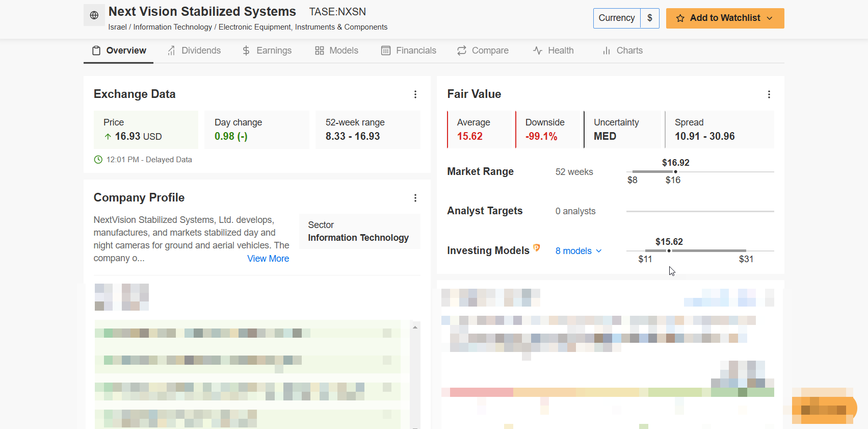Click the Exchange Data heading
Image resolution: width=868 pixels, height=429 pixels.
tap(135, 94)
